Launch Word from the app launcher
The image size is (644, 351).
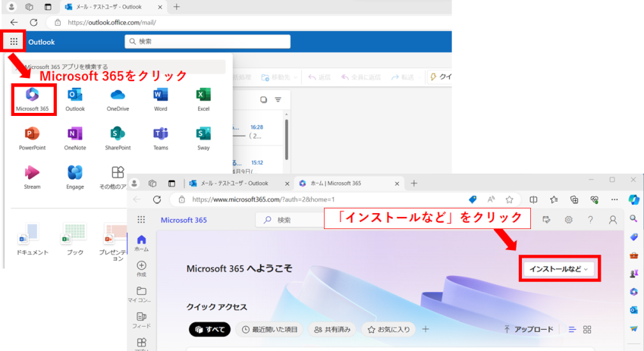(x=160, y=99)
